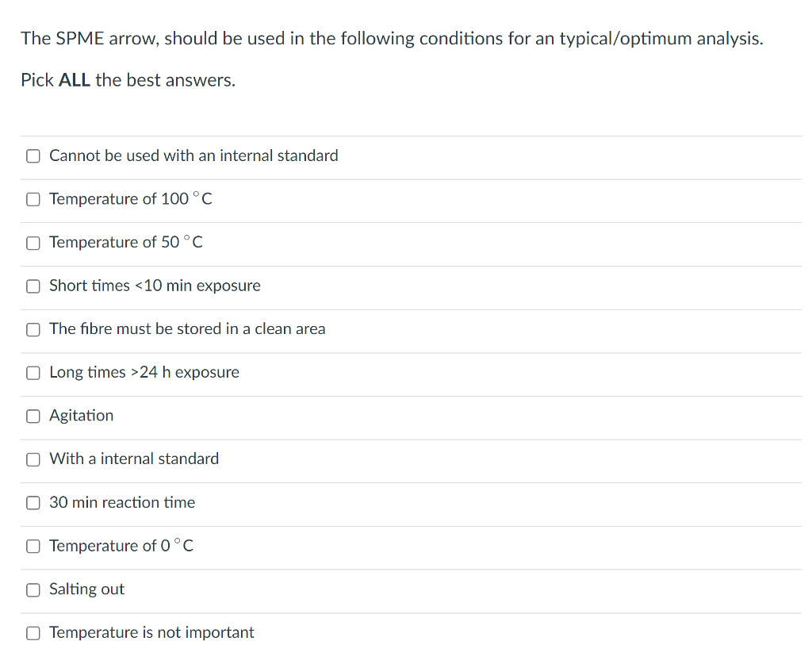This screenshot has width=812, height=664.
Task: Tick 'The fibre must be stored in a clean area'
Action: pyautogui.click(x=33, y=329)
